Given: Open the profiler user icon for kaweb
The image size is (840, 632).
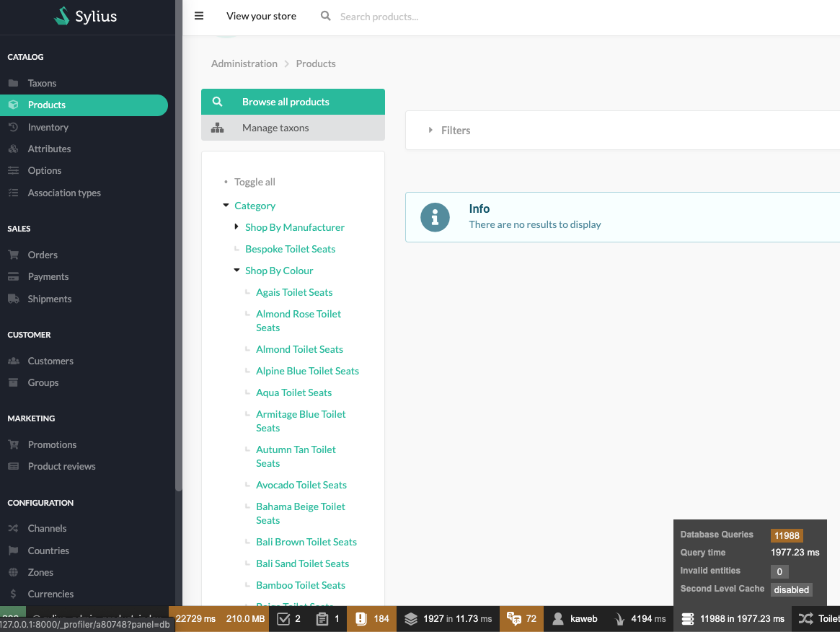Looking at the screenshot, I should point(557,618).
